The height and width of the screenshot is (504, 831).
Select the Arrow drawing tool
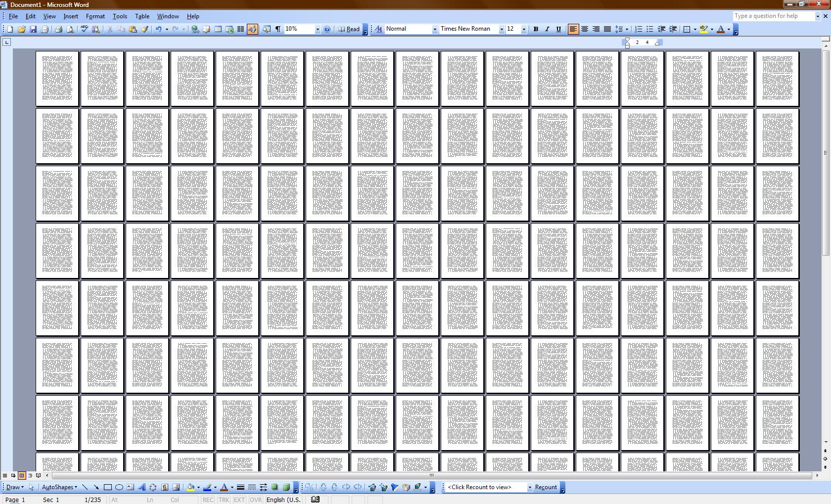(96, 487)
